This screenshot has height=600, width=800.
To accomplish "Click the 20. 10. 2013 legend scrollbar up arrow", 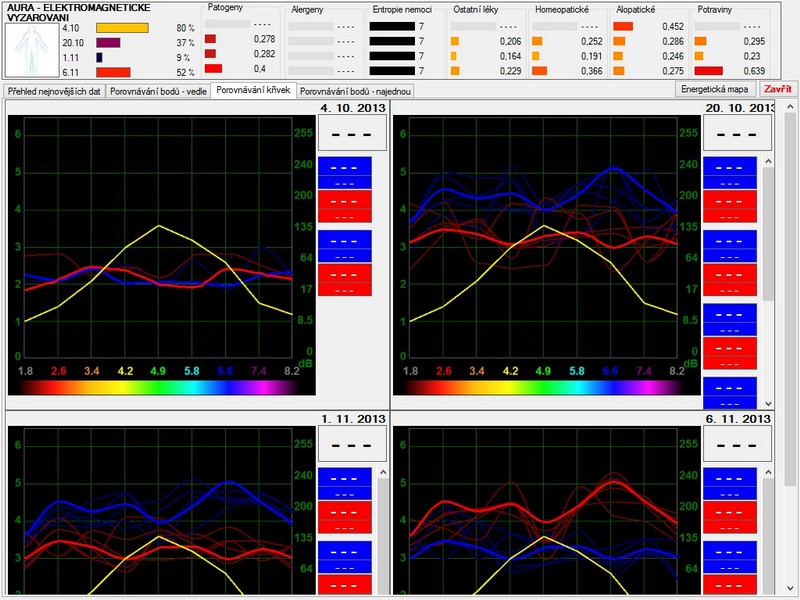I will pos(768,161).
